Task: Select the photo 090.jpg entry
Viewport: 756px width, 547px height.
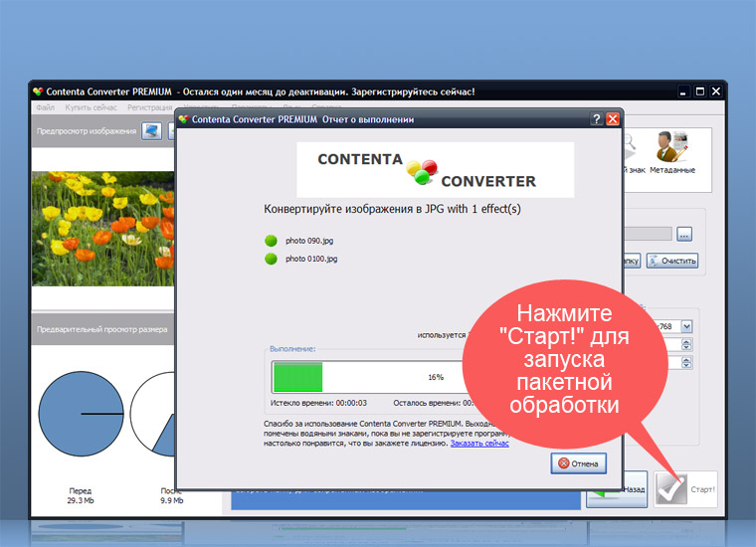Action: coord(309,241)
